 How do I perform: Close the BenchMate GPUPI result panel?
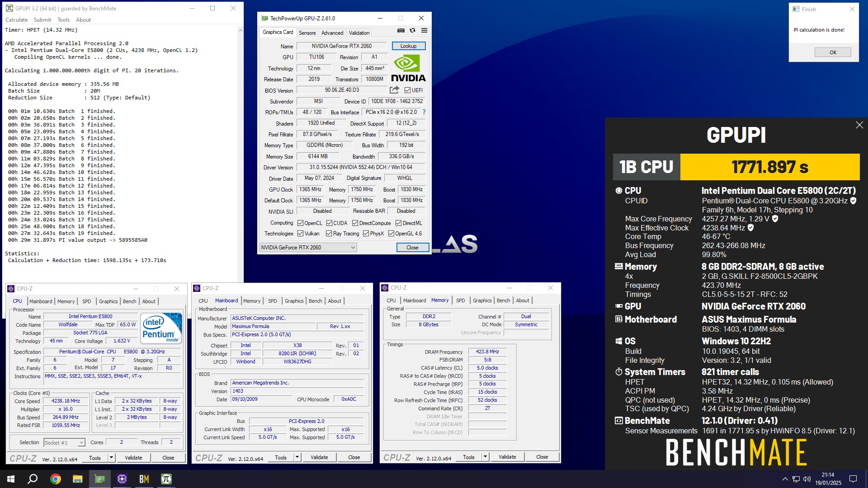pyautogui.click(x=859, y=125)
